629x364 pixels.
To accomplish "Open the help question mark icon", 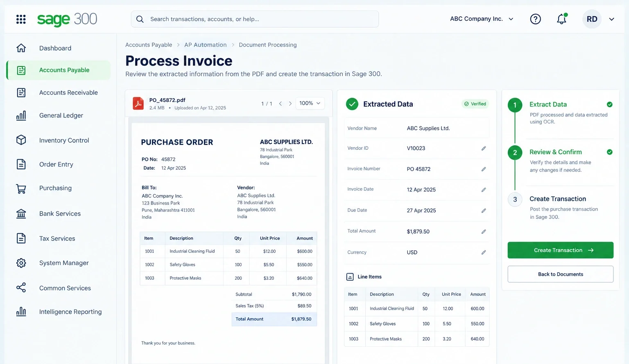I will (x=535, y=19).
